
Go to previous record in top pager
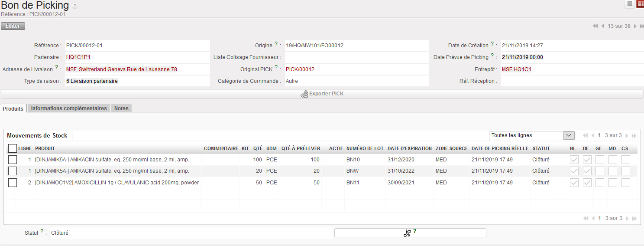pos(603,26)
